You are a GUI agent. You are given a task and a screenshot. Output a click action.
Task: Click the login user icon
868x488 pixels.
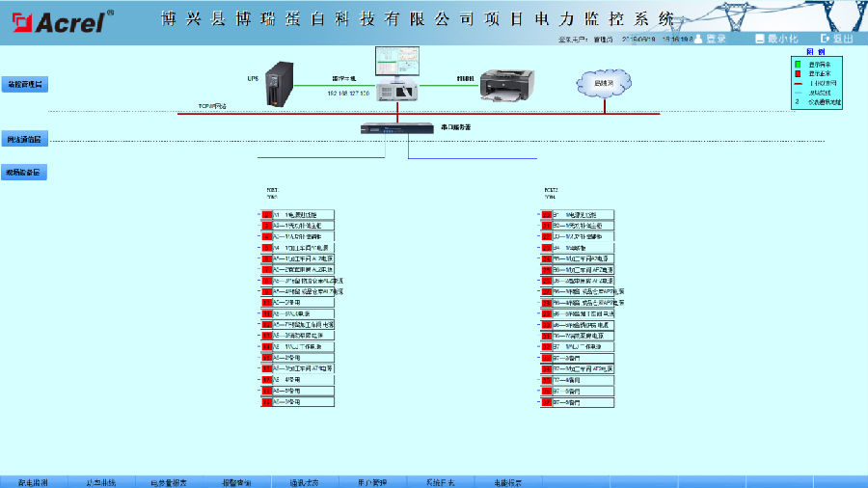tap(698, 39)
